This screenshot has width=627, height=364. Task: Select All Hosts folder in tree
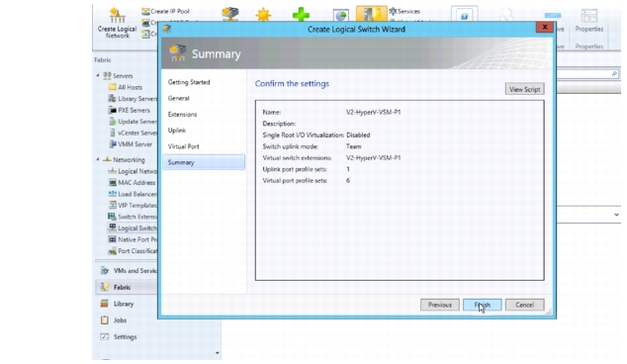point(126,87)
